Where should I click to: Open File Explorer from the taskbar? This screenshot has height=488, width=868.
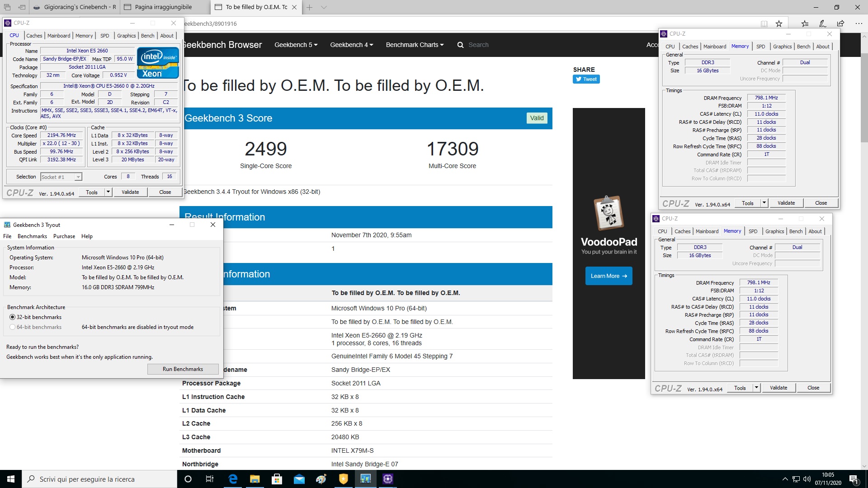pyautogui.click(x=255, y=479)
